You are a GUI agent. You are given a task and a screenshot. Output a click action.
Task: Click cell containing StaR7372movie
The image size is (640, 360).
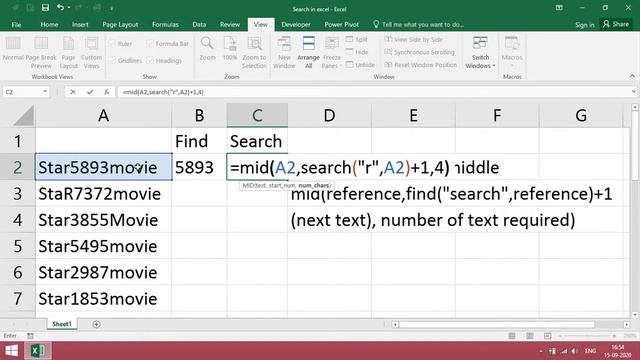pos(104,193)
